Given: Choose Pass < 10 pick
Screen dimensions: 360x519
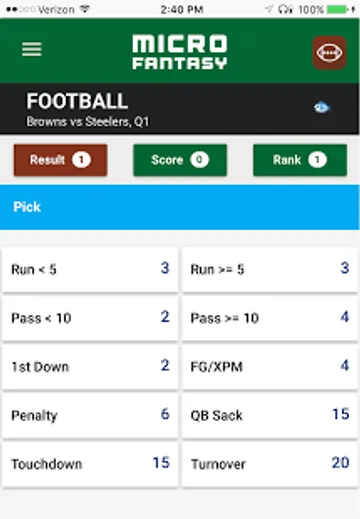Looking at the screenshot, I should pos(90,318).
